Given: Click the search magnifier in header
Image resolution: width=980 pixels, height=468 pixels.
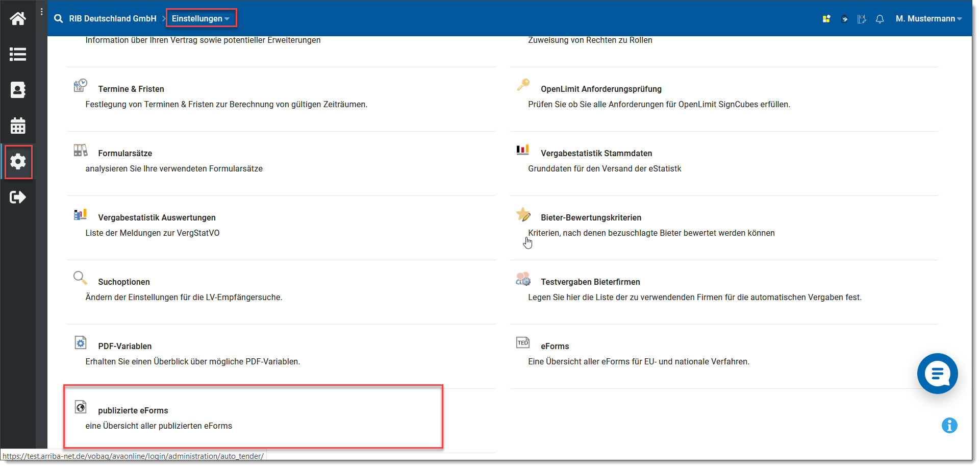Looking at the screenshot, I should [59, 19].
